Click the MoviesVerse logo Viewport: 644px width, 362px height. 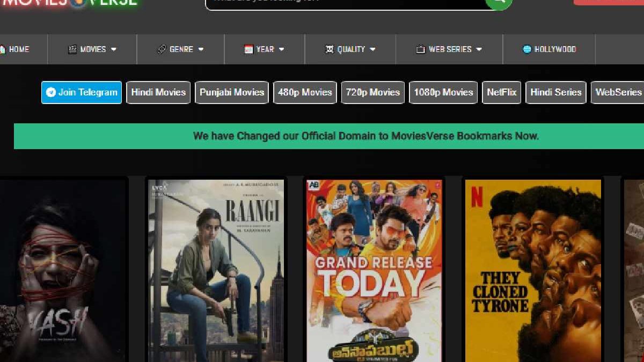pyautogui.click(x=69, y=4)
